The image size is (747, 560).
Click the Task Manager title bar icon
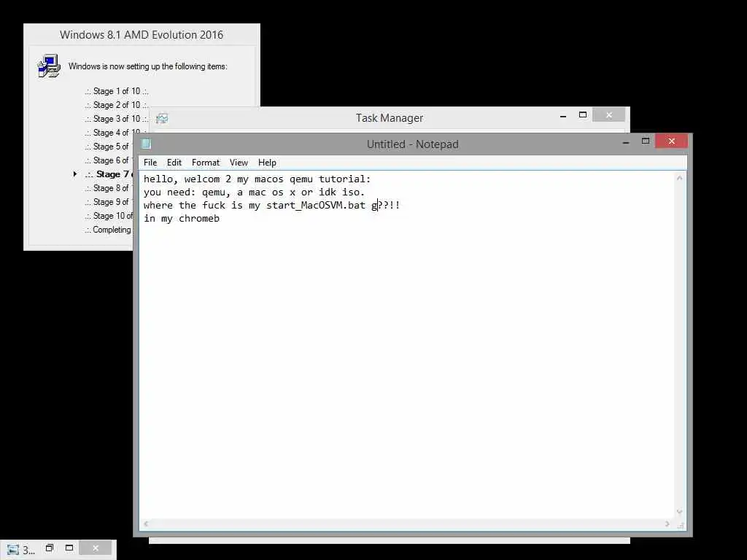(162, 118)
